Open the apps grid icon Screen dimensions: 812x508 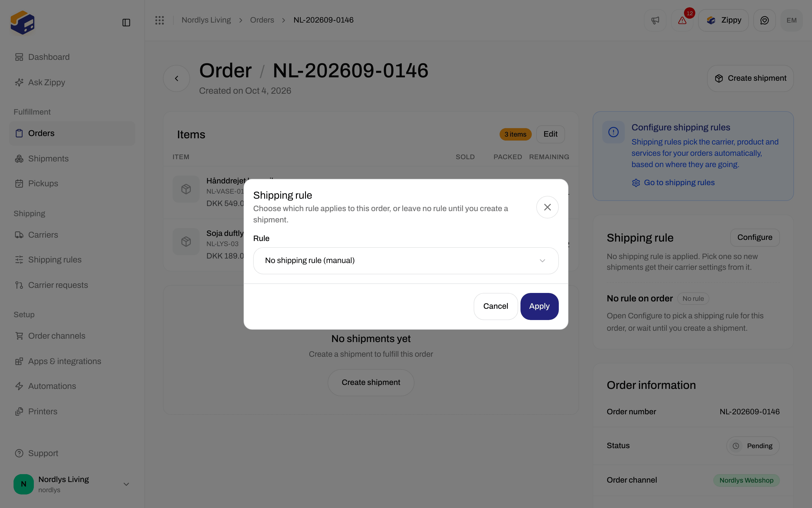tap(159, 20)
